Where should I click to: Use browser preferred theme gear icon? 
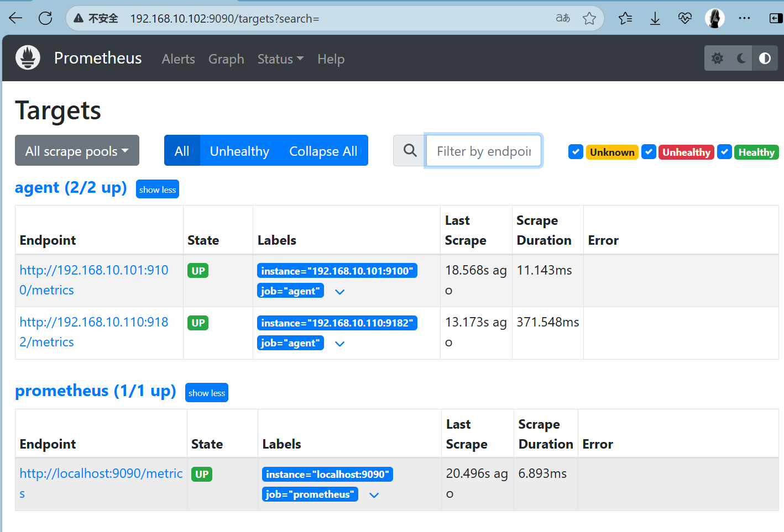click(x=717, y=58)
